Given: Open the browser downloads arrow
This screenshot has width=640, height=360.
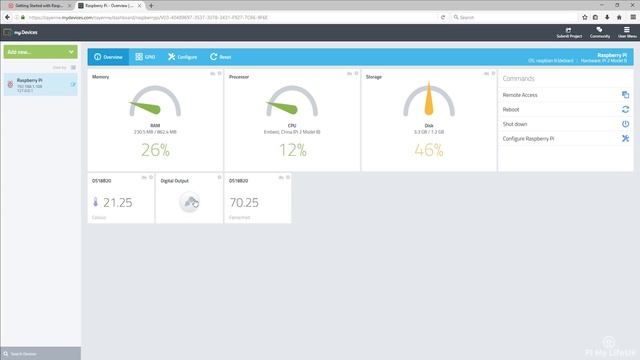Looking at the screenshot, I should pyautogui.click(x=607, y=17).
